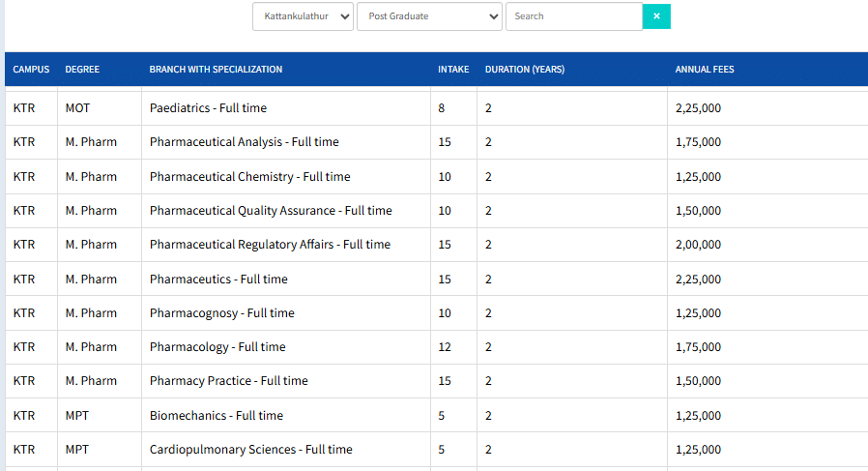The height and width of the screenshot is (471, 868).
Task: Sort by the Campus column header
Action: 31,70
